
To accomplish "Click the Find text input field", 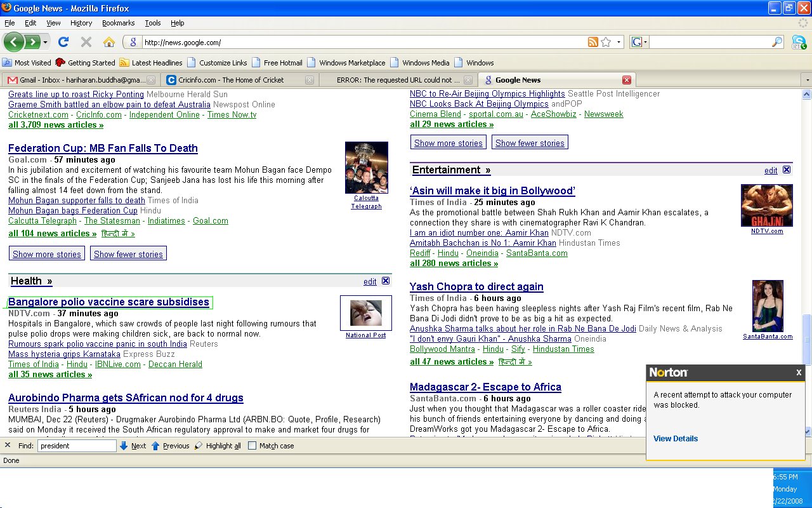I will [77, 446].
